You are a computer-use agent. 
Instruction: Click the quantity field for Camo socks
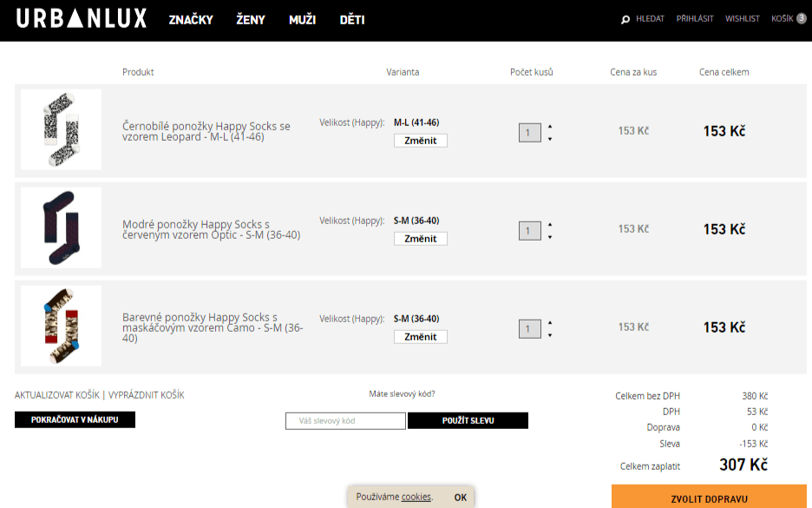point(530,328)
